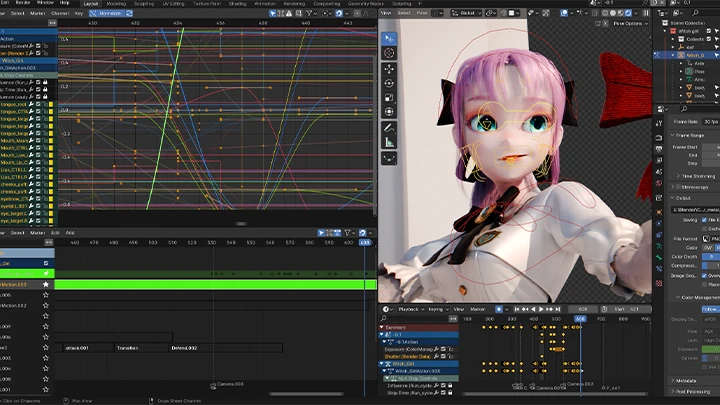The height and width of the screenshot is (405, 720).
Task: Open the graph editor Channel menu
Action: [x=60, y=13]
